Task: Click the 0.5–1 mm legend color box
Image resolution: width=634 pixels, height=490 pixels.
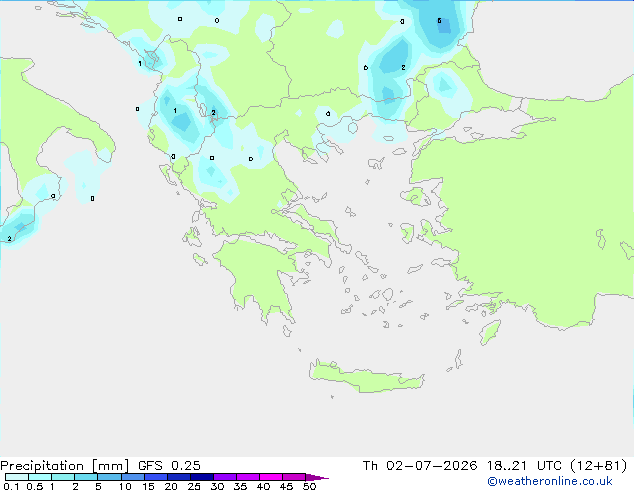Action: 40,477
